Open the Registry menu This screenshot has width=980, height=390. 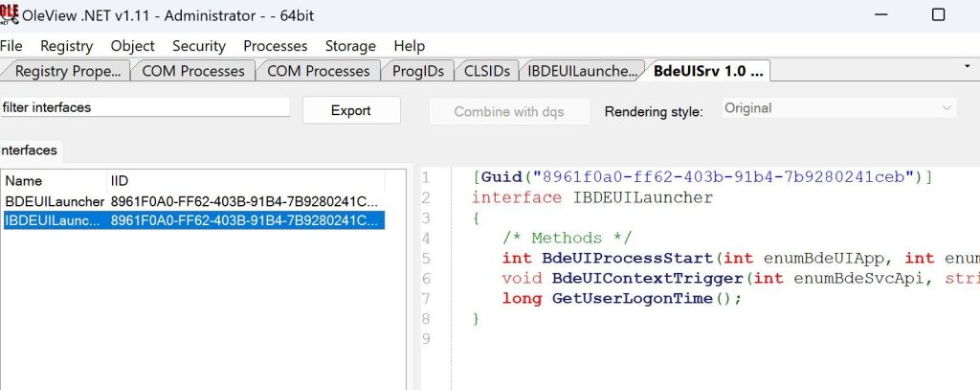66,45
